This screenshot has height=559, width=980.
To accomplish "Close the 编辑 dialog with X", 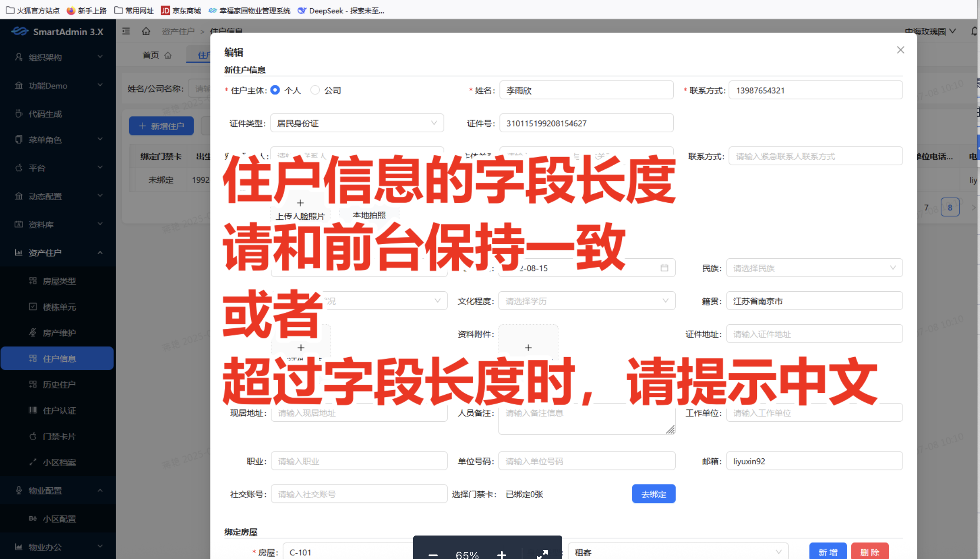I will coord(900,50).
